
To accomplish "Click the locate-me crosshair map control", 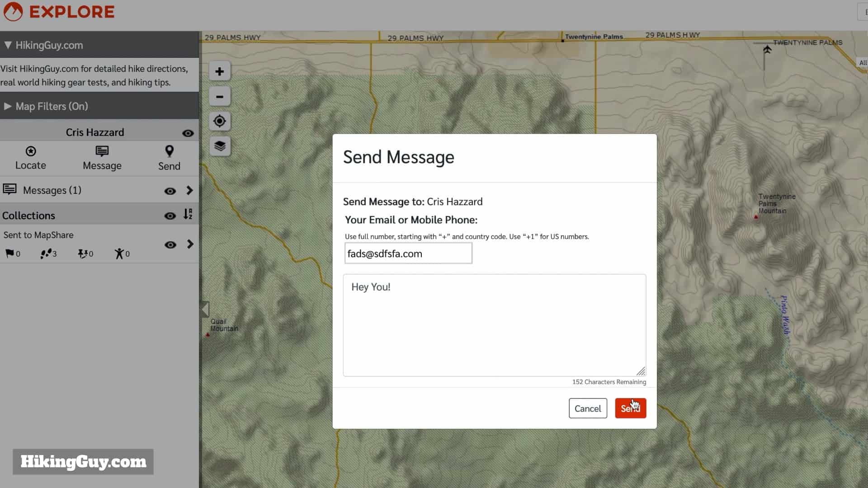I will pyautogui.click(x=220, y=121).
